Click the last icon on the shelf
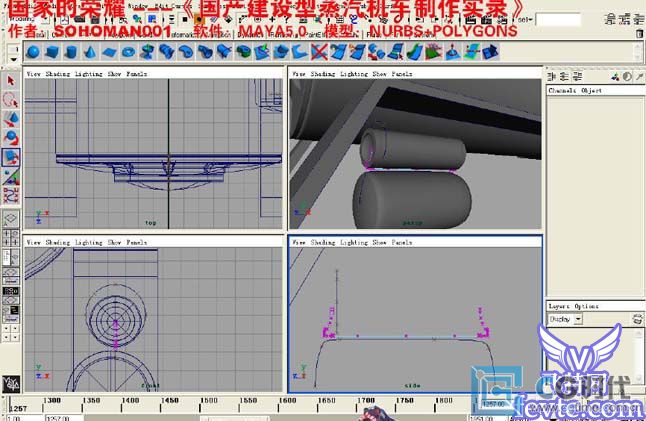The image size is (646, 421). coord(491,52)
